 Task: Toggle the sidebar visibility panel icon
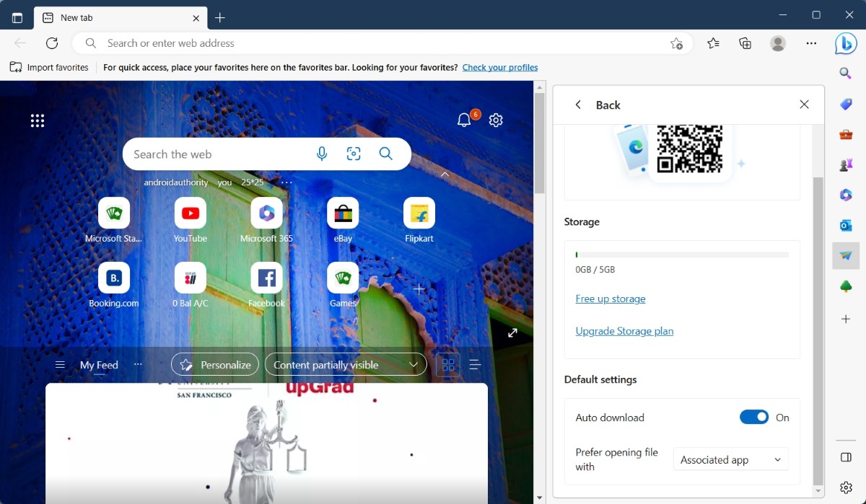pyautogui.click(x=846, y=457)
